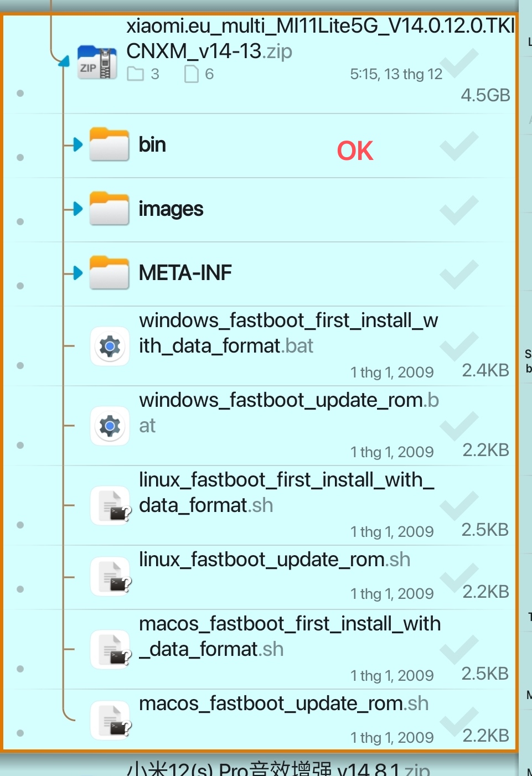This screenshot has height=776, width=532.
Task: Click file name linux_fastboot_first_install_with_data_format.sh
Action: click(x=286, y=493)
